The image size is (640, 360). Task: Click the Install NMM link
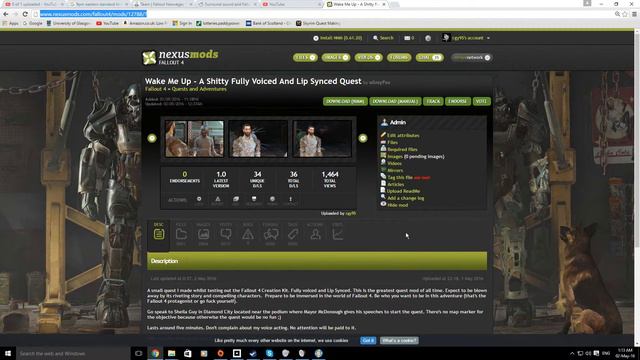pos(338,38)
